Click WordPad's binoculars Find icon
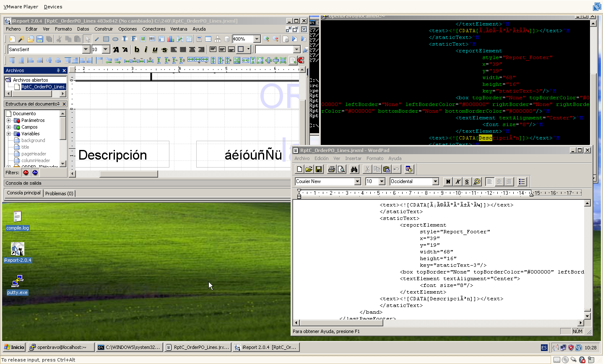Viewport: 603px width, 364px height. click(354, 169)
